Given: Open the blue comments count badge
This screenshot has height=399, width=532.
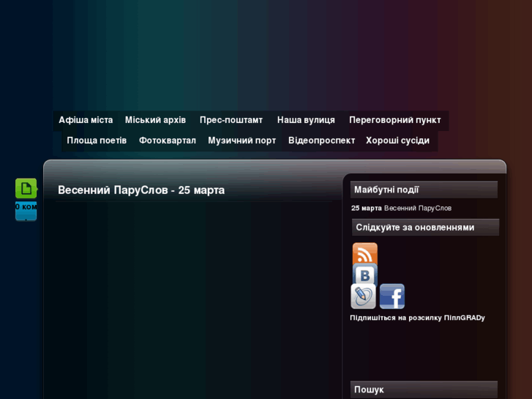Looking at the screenshot, I should click(26, 210).
